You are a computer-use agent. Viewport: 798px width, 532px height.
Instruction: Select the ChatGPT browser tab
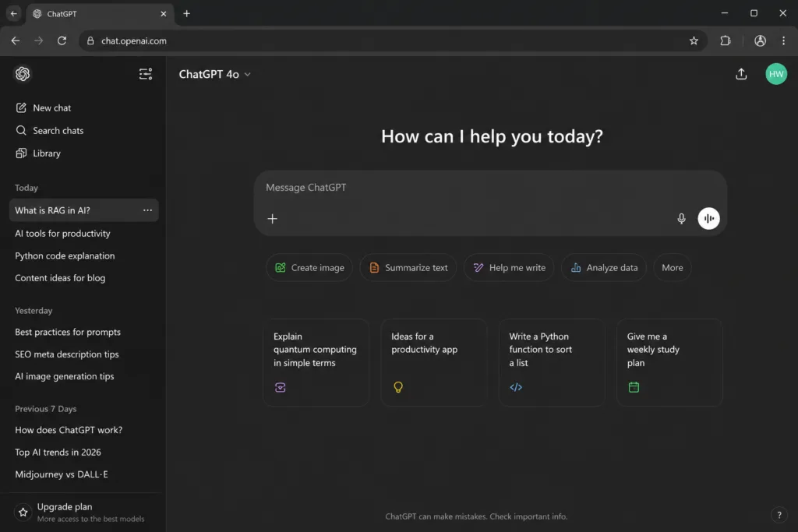[99, 14]
